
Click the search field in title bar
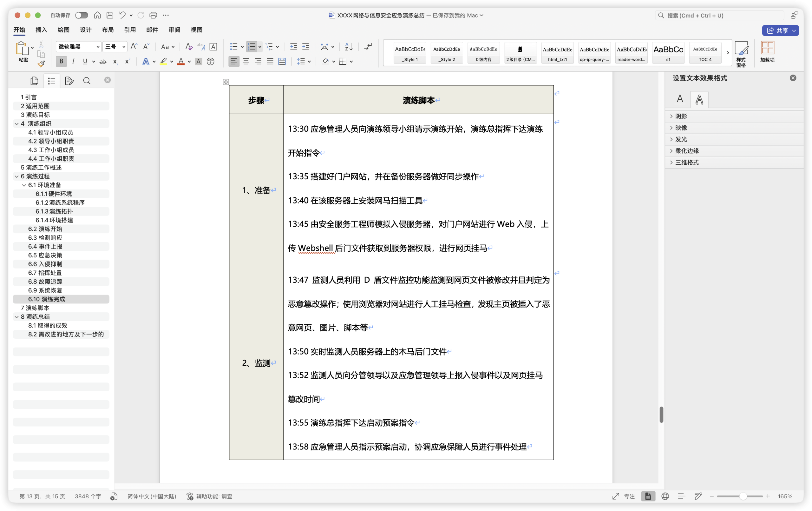(x=719, y=16)
